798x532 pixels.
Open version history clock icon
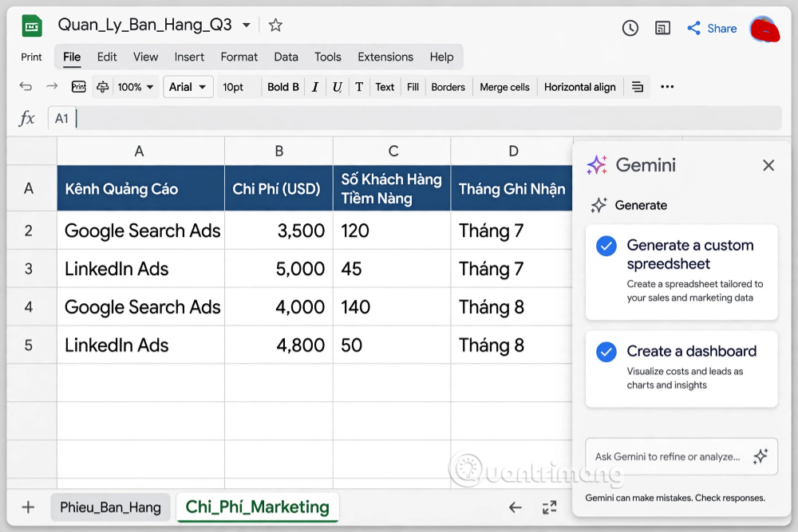[630, 28]
